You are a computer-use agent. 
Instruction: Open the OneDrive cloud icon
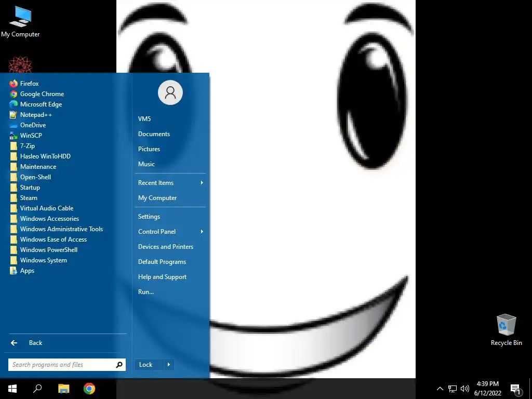click(x=14, y=125)
